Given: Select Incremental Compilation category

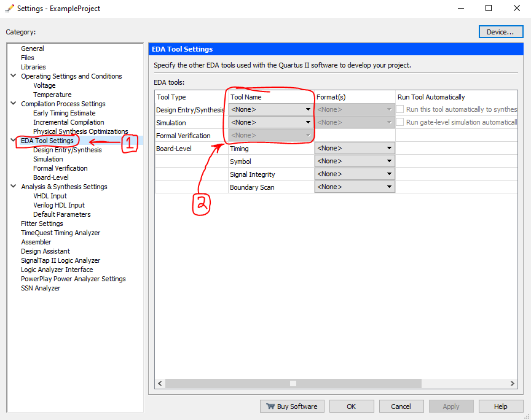Looking at the screenshot, I should coord(68,122).
